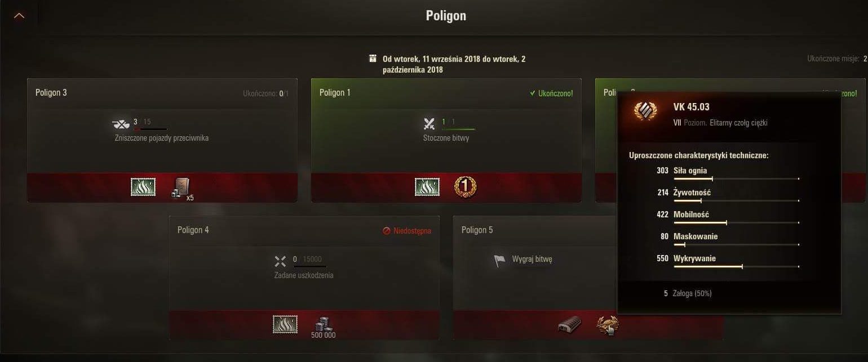Select the unavailable Poligon 4 card title

pos(193,230)
